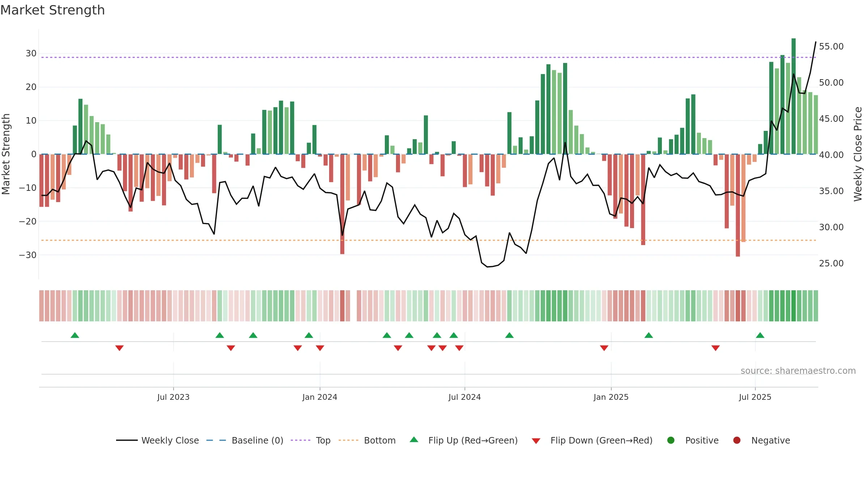This screenshot has width=868, height=488.
Task: Click the green Positive circle in legend
Action: [x=671, y=440]
